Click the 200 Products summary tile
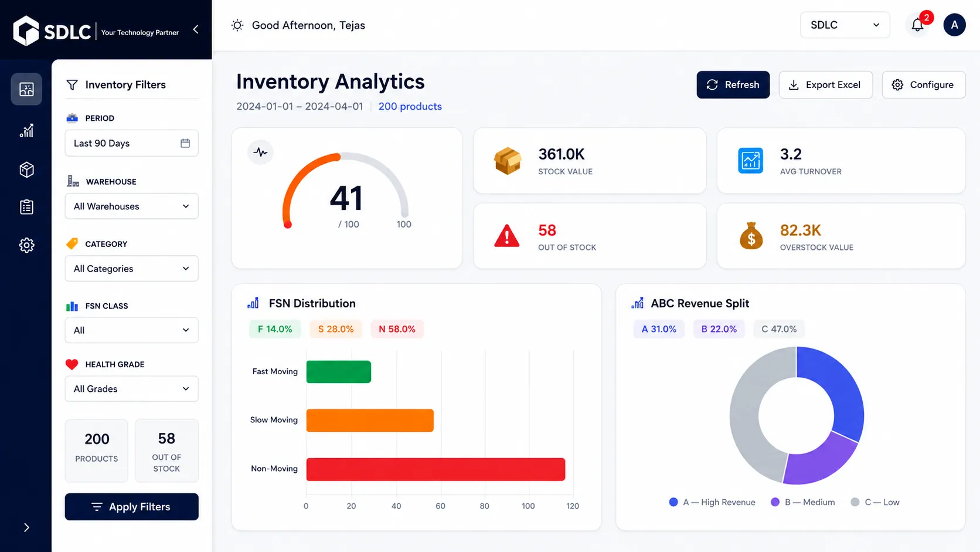 97,451
